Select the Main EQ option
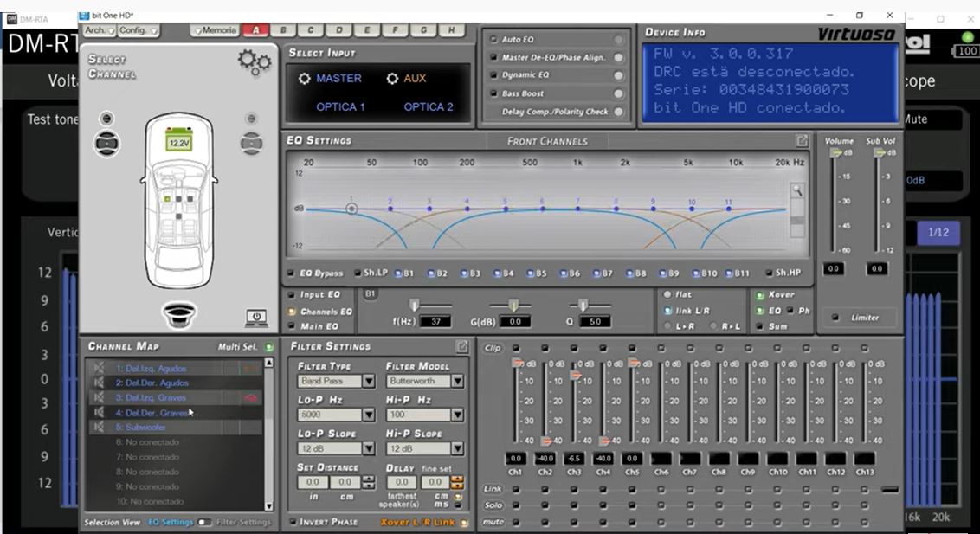The width and height of the screenshot is (980, 534). [x=291, y=326]
